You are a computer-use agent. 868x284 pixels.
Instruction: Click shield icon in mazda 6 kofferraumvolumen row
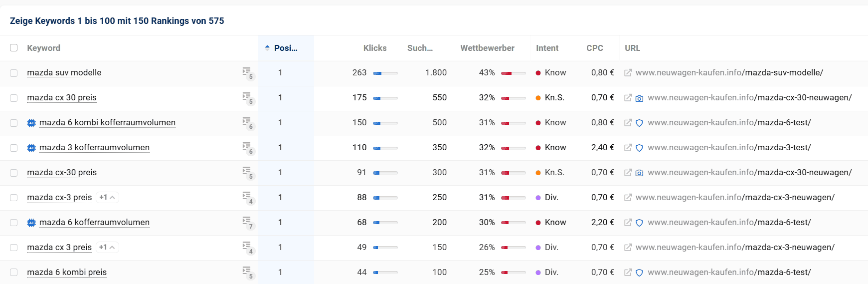(x=639, y=223)
